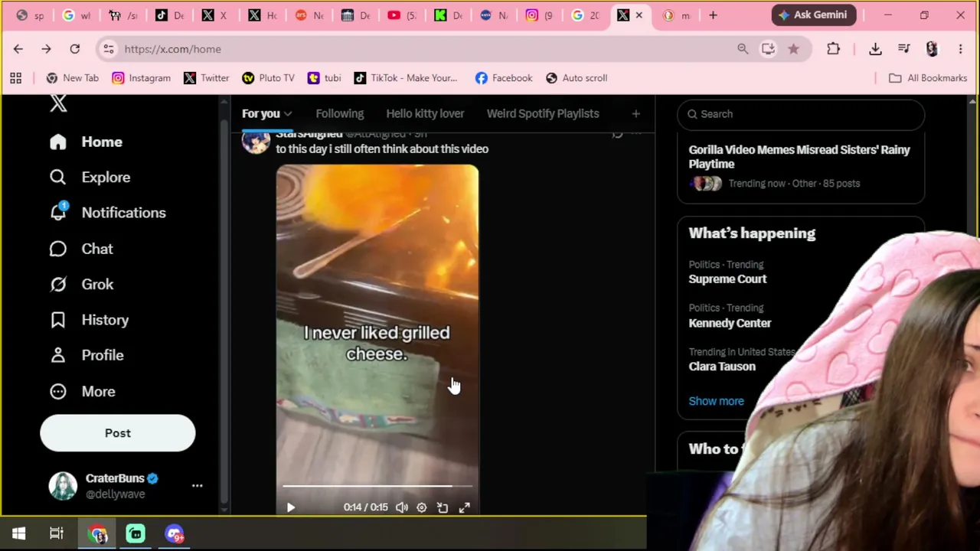Screen dimensions: 980x551
Task: Open the Instagram bookmark
Action: (142, 78)
